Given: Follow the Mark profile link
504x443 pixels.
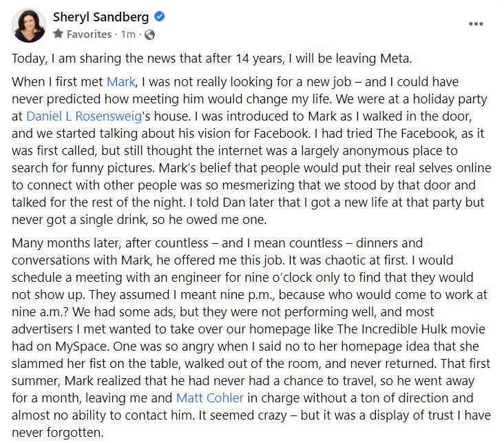Looking at the screenshot, I should pyautogui.click(x=120, y=82).
